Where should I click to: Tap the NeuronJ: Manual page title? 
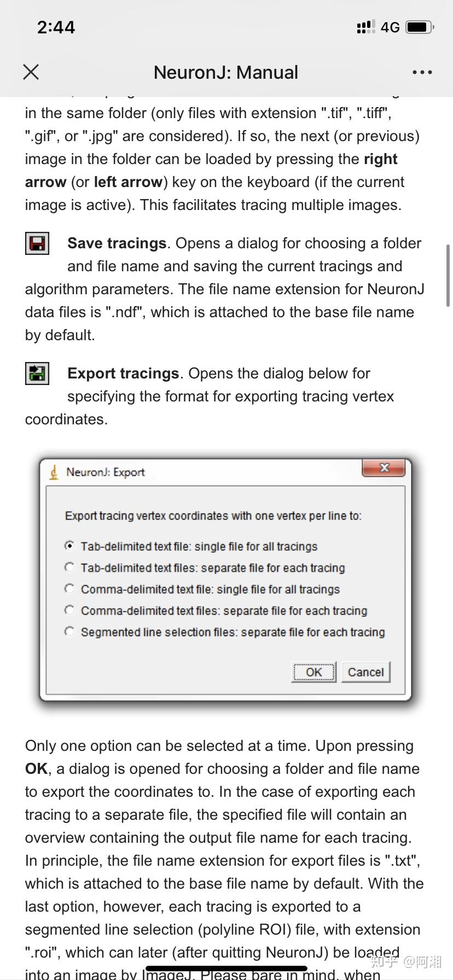point(226,72)
